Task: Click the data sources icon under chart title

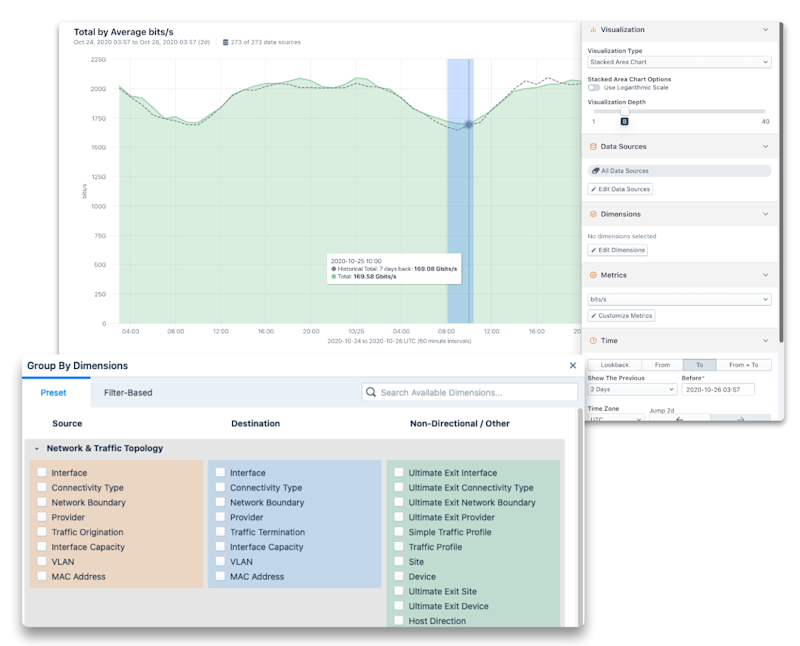Action: pos(225,42)
